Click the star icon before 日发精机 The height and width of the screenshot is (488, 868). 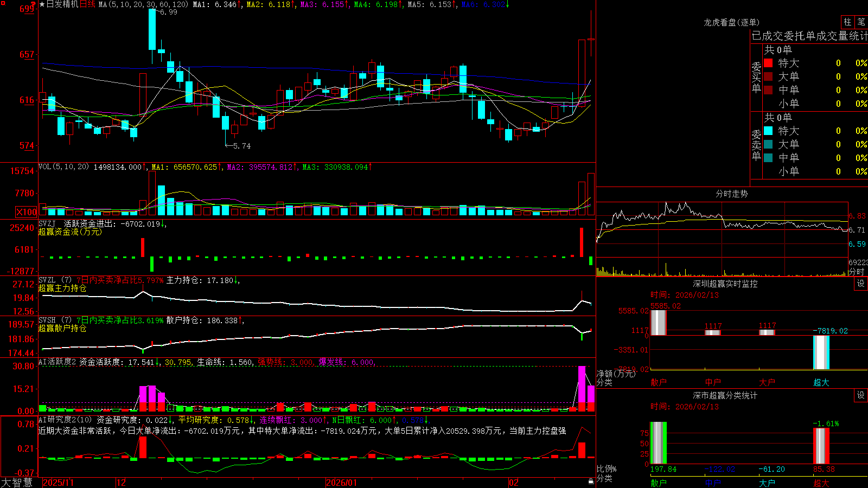[x=42, y=4]
